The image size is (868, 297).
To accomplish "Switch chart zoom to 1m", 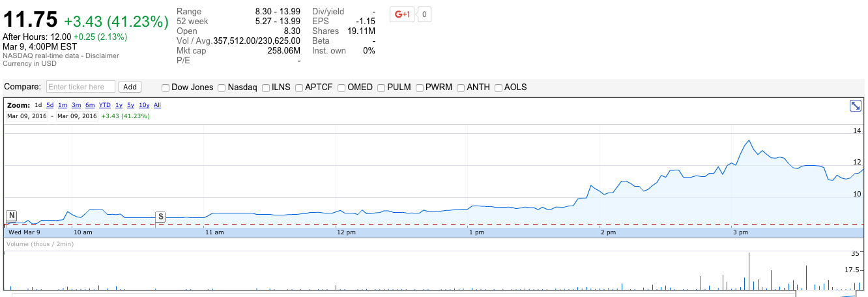I will 63,105.
